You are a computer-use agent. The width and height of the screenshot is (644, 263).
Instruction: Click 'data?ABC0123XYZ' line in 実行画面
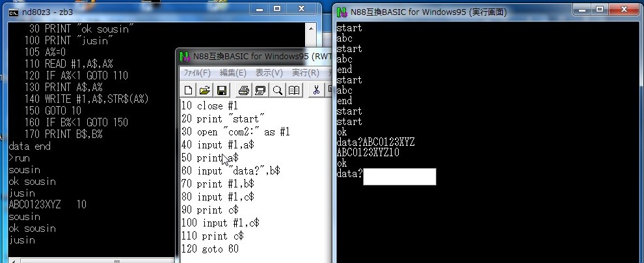(376, 142)
